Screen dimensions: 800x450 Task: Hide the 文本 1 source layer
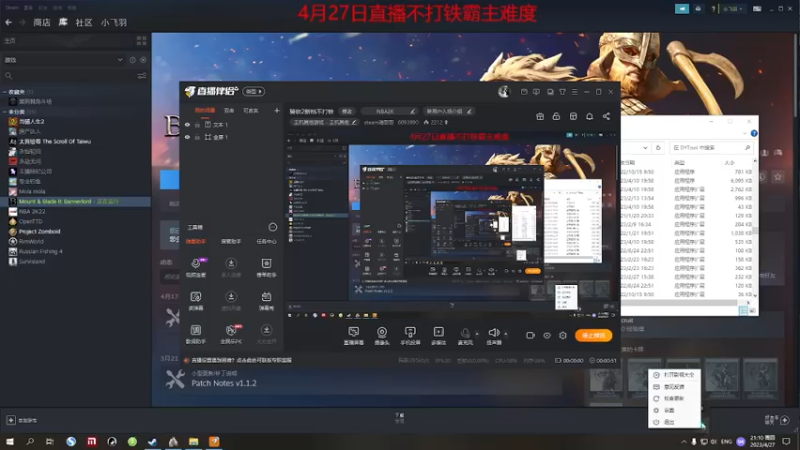(187, 124)
